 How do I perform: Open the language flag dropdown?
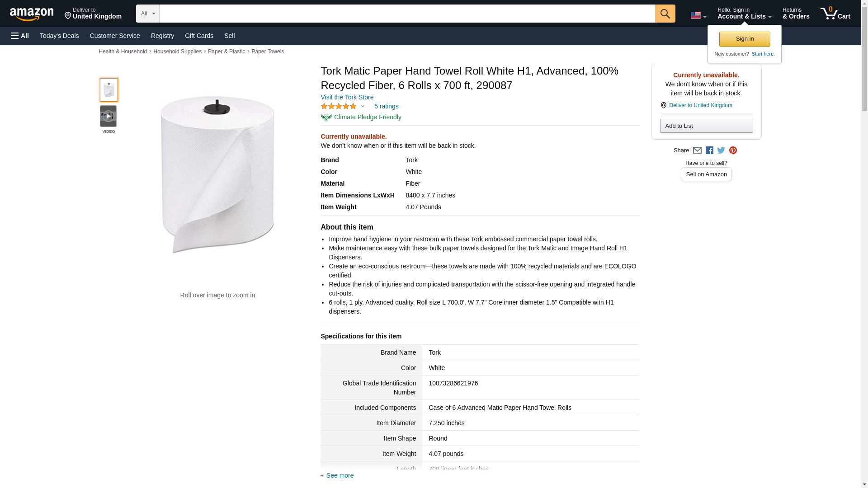698,15
